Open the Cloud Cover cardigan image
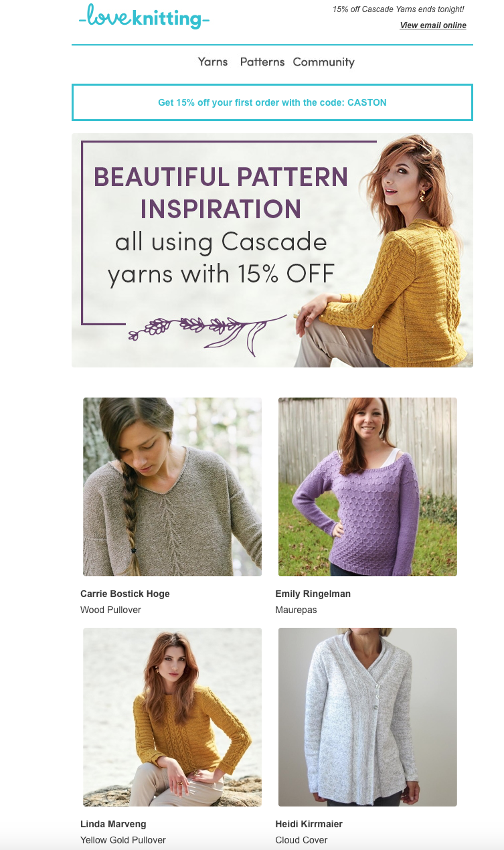 click(367, 717)
